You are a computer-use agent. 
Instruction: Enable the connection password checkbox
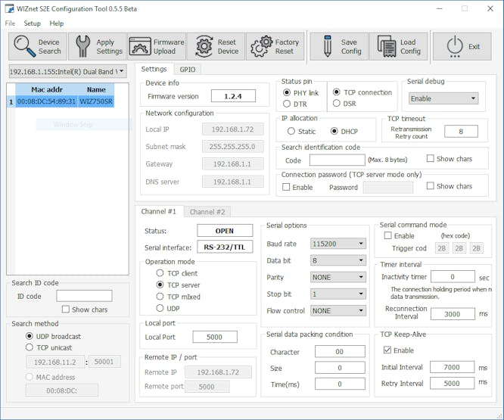pyautogui.click(x=285, y=187)
